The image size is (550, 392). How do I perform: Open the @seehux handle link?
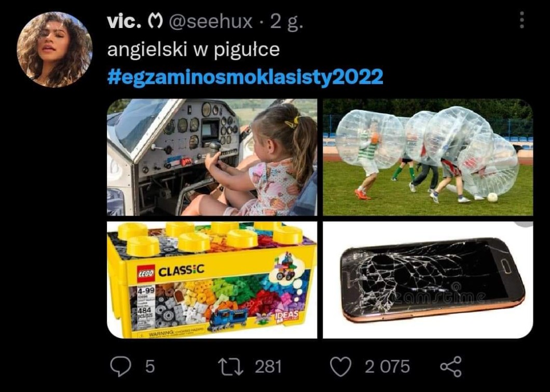[211, 22]
